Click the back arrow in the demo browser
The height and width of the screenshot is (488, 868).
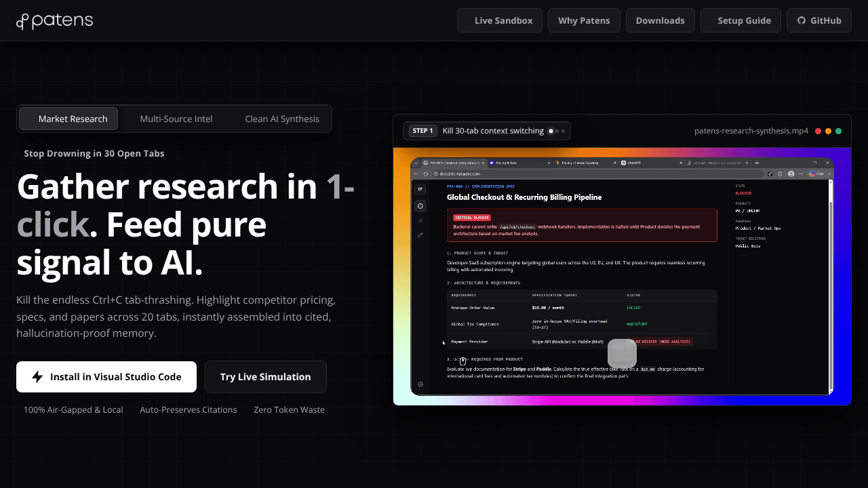pyautogui.click(x=416, y=174)
